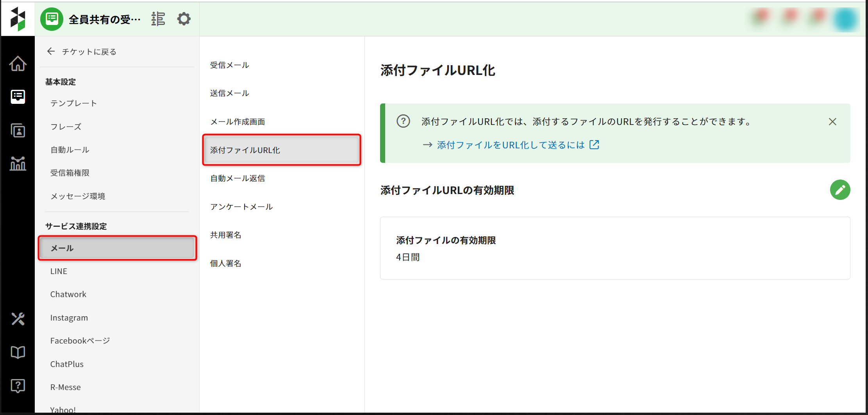Click the settings gear icon in header
Image resolution: width=868 pixels, height=415 pixels.
click(x=184, y=19)
